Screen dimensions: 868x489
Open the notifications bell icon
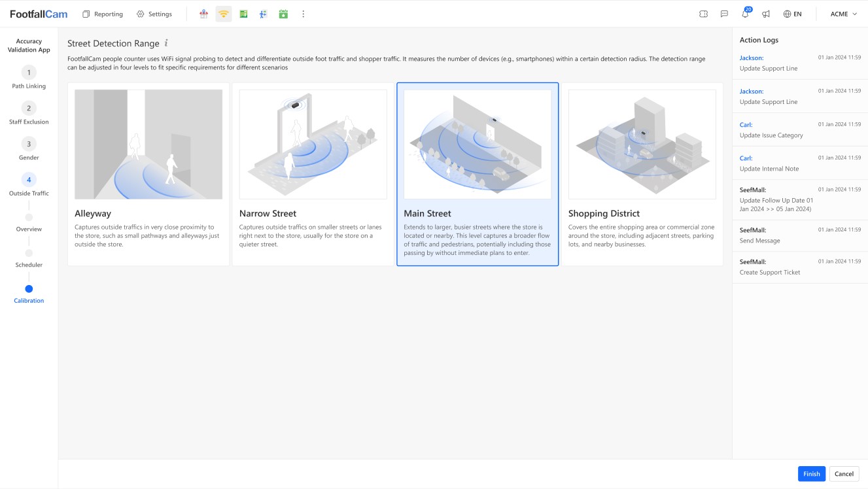[745, 14]
